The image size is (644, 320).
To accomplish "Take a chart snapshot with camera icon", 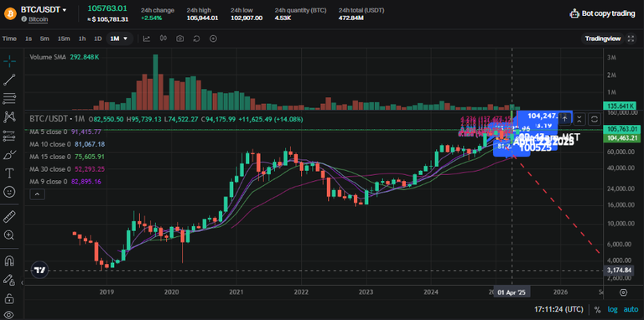I will click(180, 39).
